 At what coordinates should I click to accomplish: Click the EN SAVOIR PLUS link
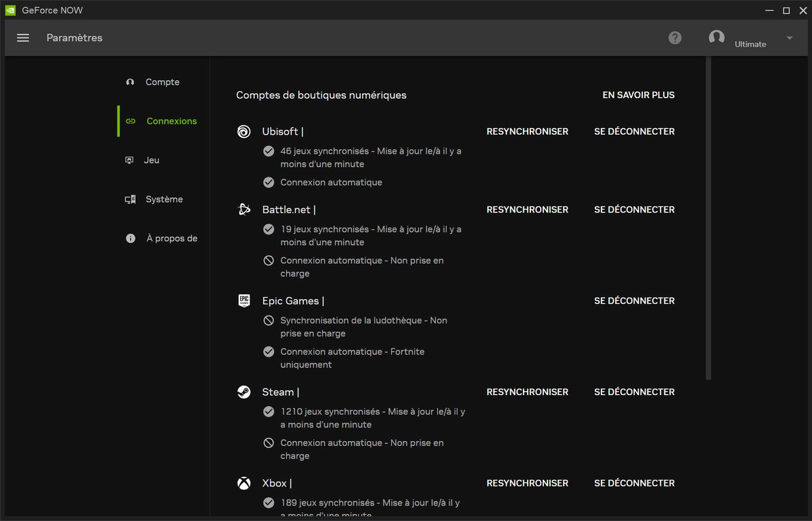(638, 95)
